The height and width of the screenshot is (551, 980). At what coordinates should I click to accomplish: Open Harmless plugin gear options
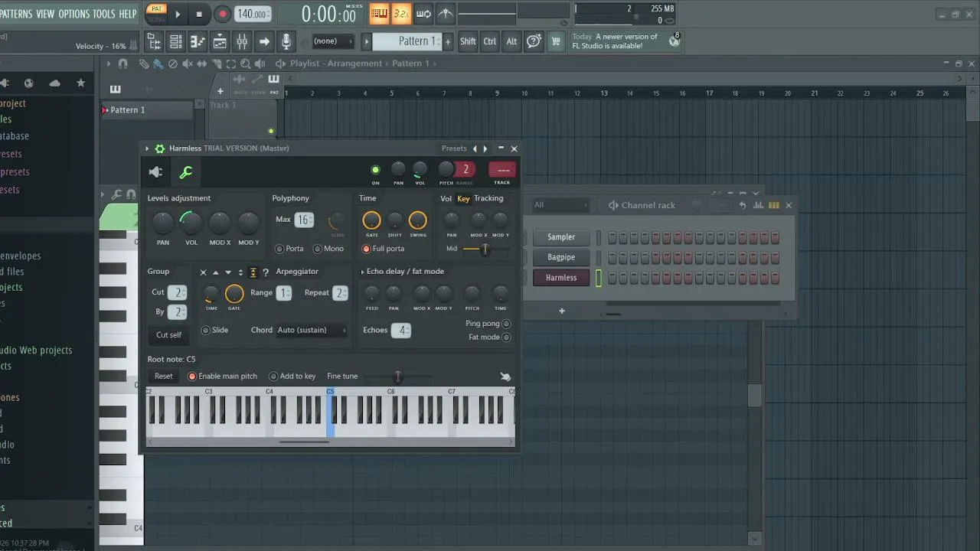click(x=159, y=148)
